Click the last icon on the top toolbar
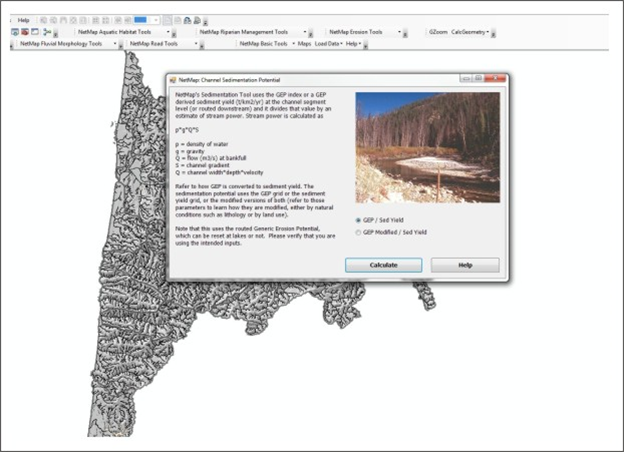This screenshot has height=452, width=624. click(197, 20)
